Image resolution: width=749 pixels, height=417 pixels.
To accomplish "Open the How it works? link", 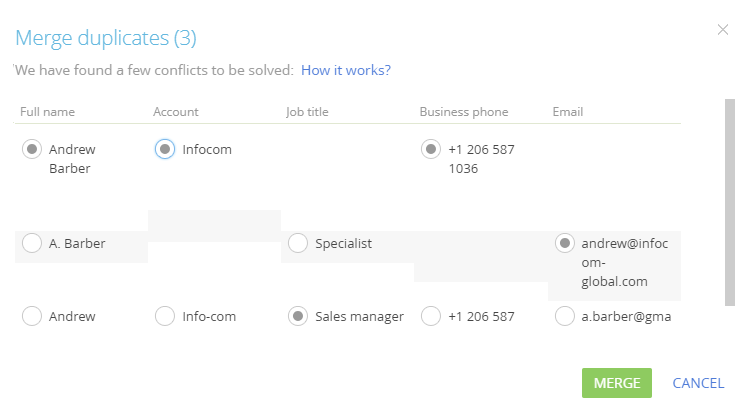I will pyautogui.click(x=346, y=70).
